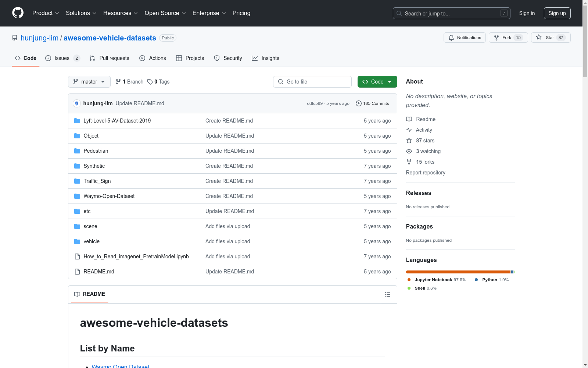Open the Notifications bell
The width and height of the screenshot is (588, 368).
[x=451, y=37]
